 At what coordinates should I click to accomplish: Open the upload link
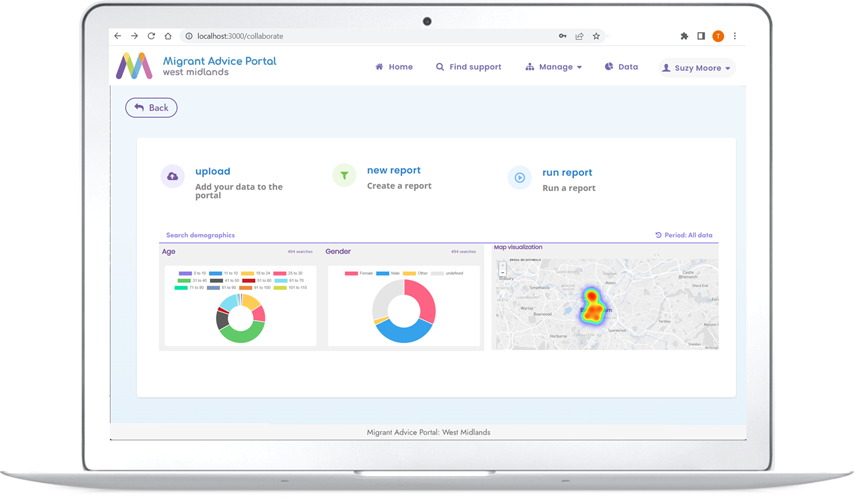click(213, 171)
